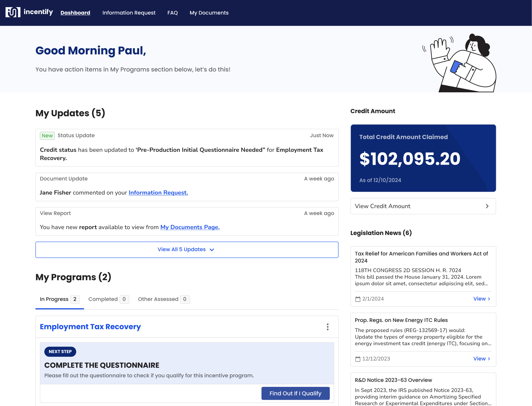This screenshot has width=532, height=406.
Task: Switch to the In Progress tab
Action: 59,299
